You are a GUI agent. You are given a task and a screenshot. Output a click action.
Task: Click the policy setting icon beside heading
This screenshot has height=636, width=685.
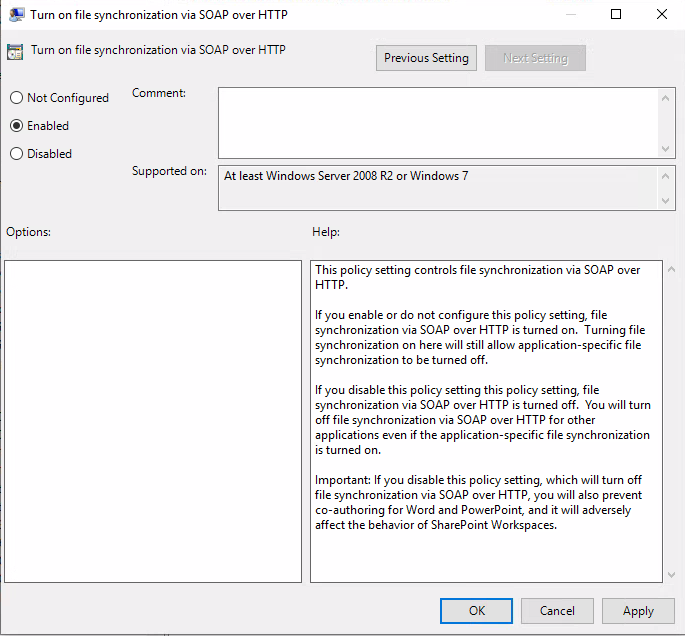coord(15,52)
